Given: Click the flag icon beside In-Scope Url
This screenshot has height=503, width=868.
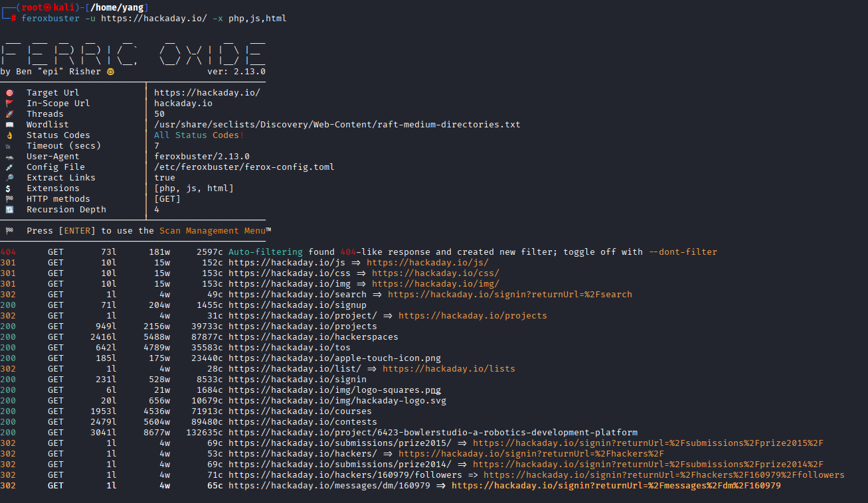Looking at the screenshot, I should coord(9,104).
